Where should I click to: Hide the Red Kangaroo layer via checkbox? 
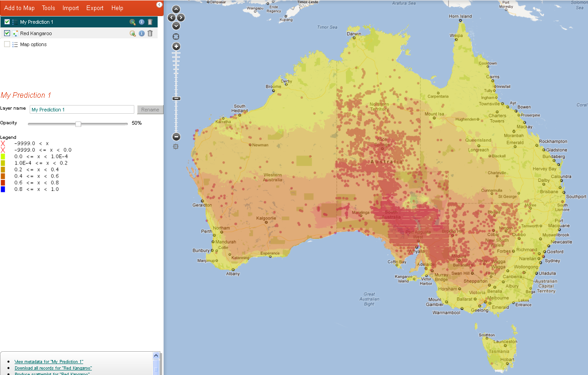7,33
